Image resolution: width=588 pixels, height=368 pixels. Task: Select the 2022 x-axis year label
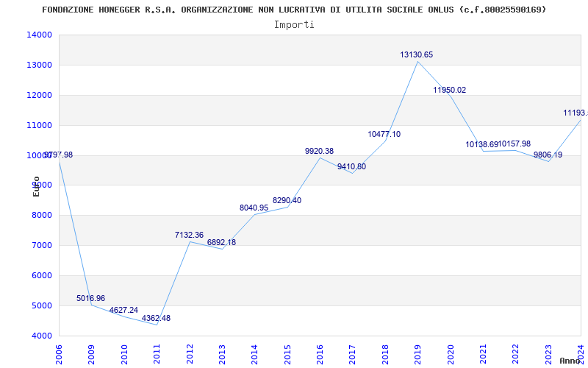point(516,354)
